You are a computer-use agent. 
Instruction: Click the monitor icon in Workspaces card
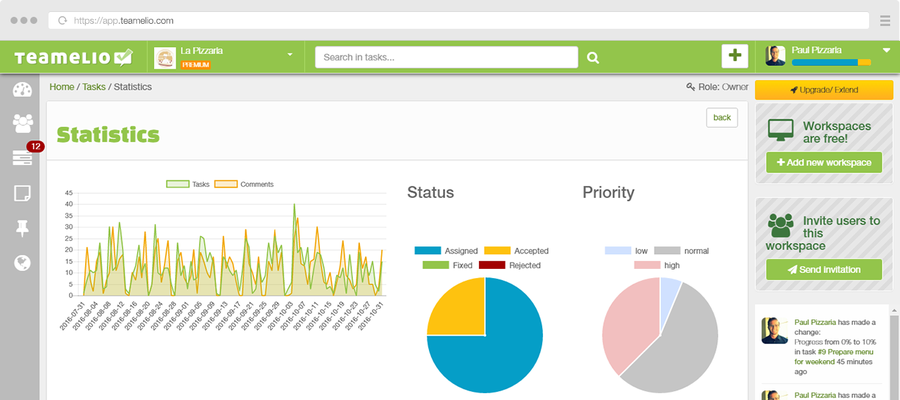tap(781, 130)
